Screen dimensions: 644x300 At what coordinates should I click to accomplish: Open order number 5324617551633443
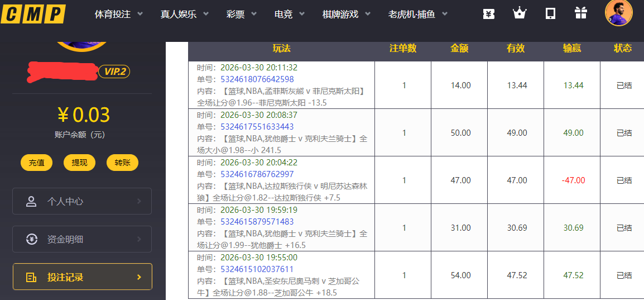pyautogui.click(x=257, y=127)
